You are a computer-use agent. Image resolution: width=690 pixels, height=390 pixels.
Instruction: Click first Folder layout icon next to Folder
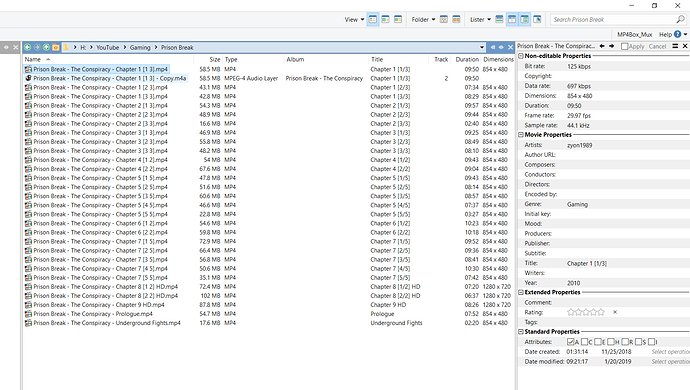coord(444,19)
